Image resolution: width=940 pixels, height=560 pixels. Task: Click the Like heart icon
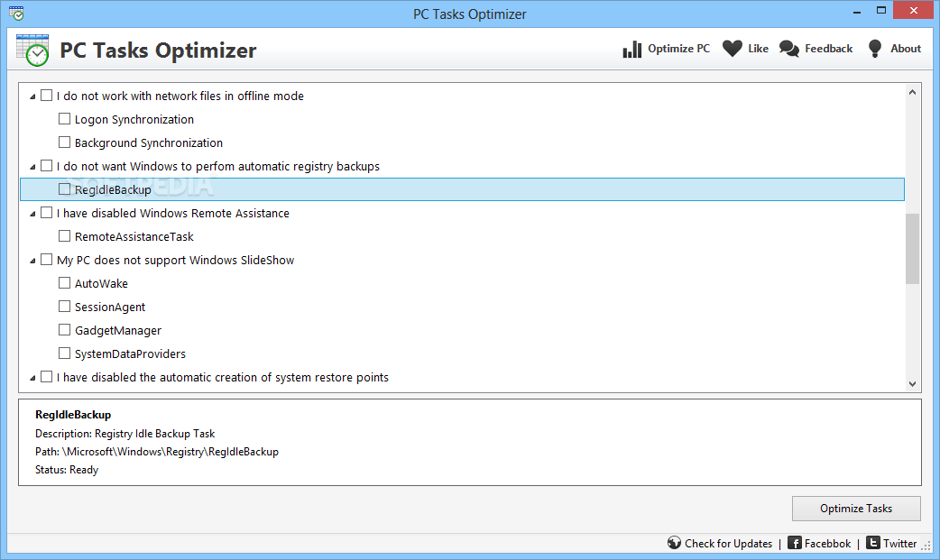(x=732, y=49)
